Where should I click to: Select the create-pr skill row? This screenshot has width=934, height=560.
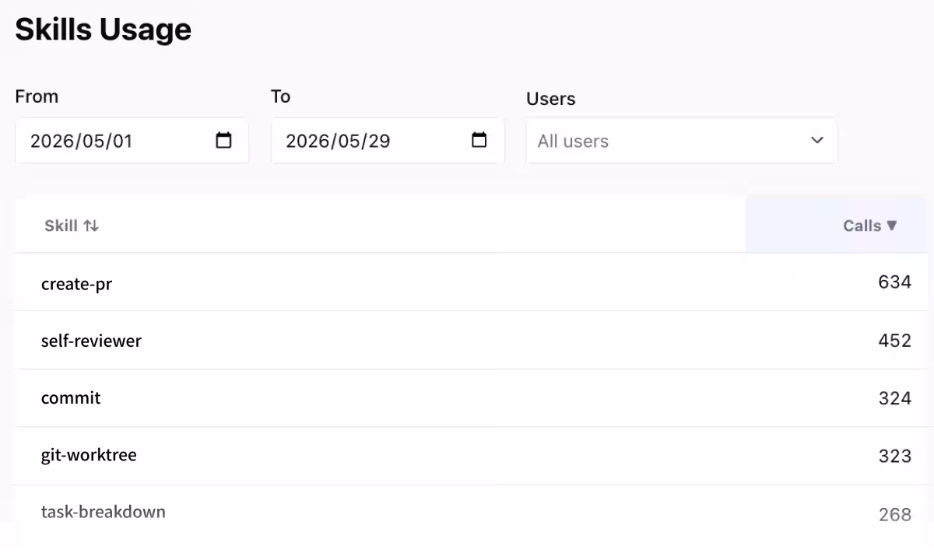tap(471, 282)
